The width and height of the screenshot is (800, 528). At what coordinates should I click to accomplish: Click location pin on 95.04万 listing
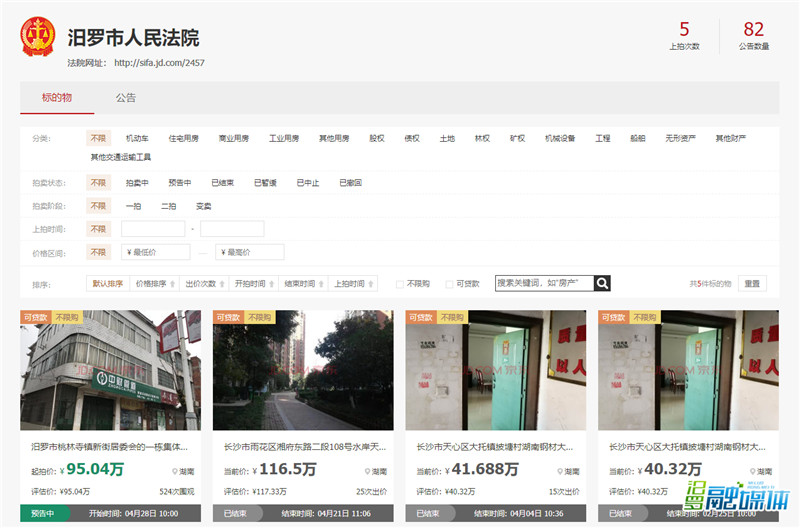pyautogui.click(x=175, y=471)
